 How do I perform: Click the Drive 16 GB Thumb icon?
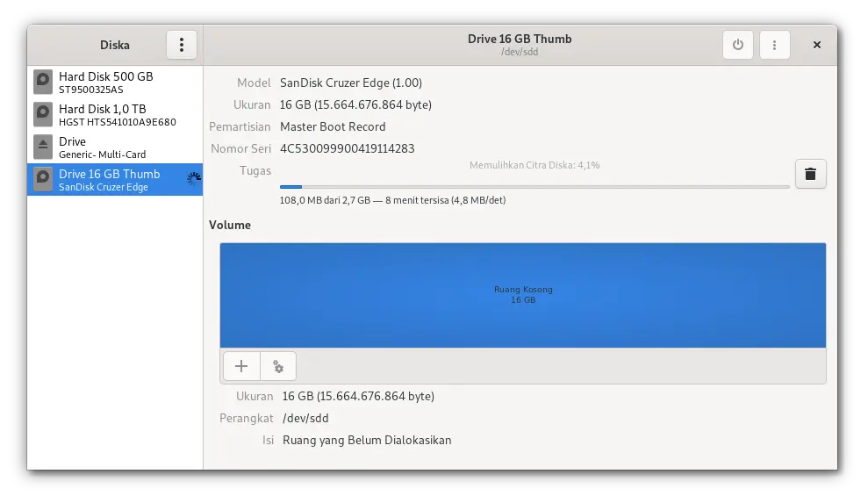click(x=43, y=179)
